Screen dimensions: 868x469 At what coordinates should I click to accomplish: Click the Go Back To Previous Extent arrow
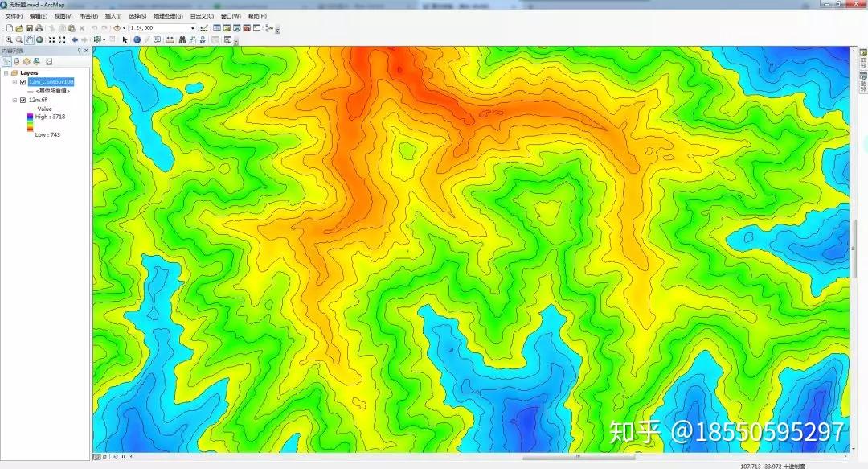(74, 39)
